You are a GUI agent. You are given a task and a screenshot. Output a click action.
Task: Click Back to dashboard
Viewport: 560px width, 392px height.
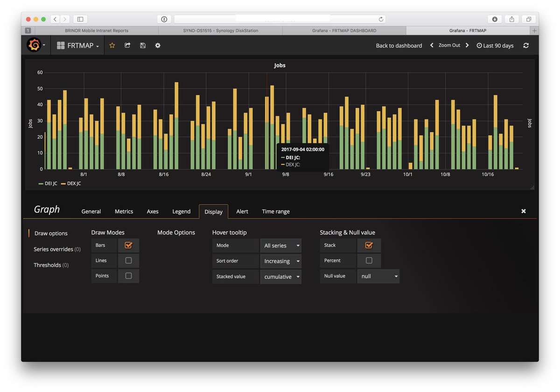pyautogui.click(x=399, y=45)
